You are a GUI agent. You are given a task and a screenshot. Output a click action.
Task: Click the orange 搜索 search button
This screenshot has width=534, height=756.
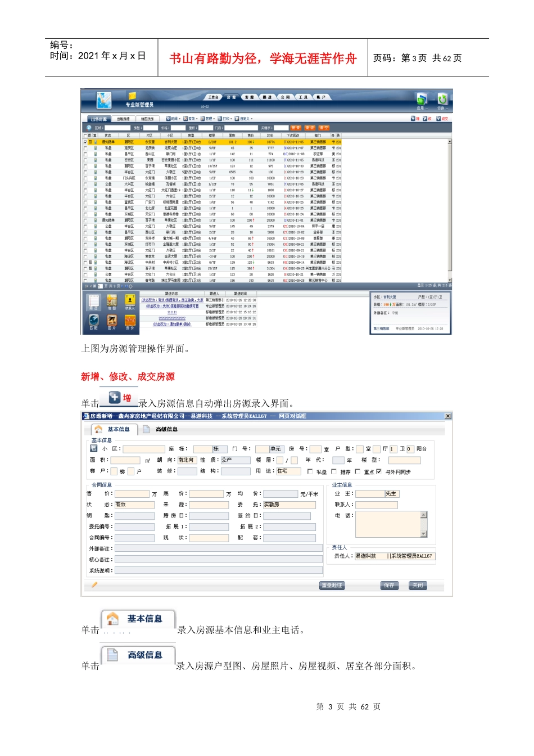click(296, 128)
